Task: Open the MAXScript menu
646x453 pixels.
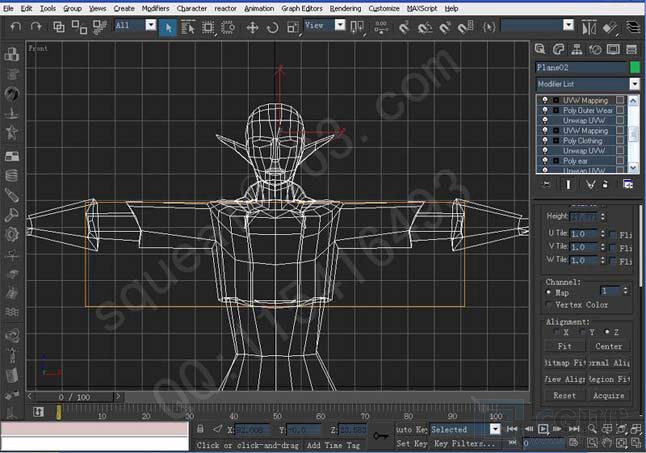Action: pyautogui.click(x=422, y=8)
